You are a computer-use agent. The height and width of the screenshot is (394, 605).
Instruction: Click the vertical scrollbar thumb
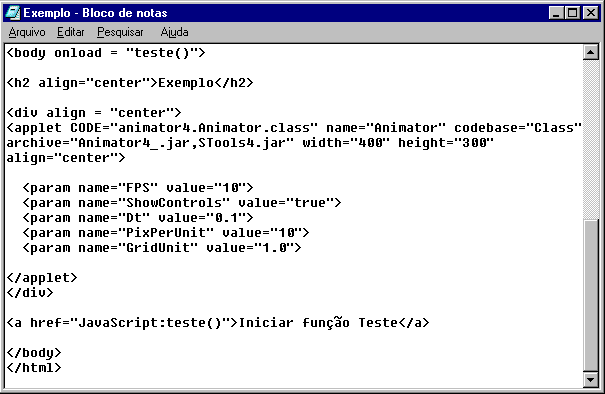(591, 296)
